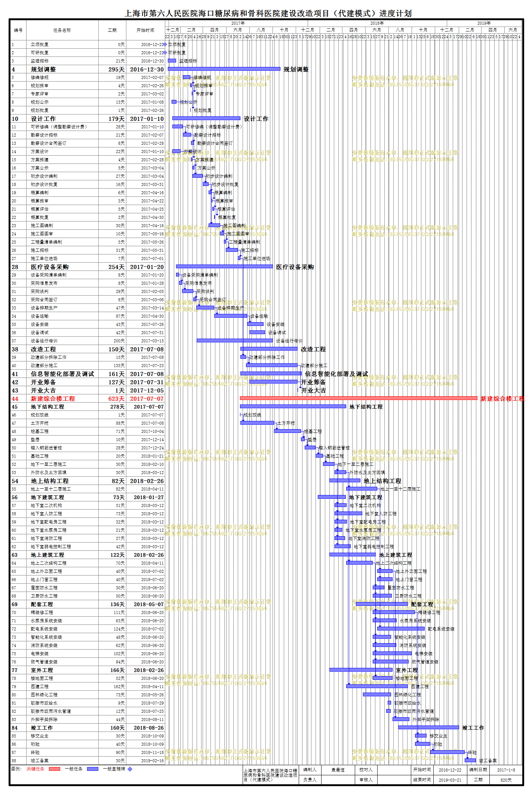Click the 编号 column header

coord(18,30)
